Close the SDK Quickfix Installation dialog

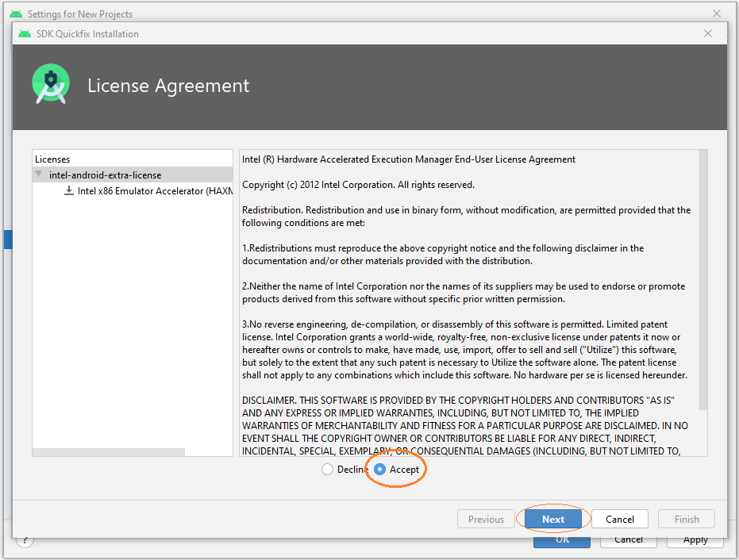(x=707, y=33)
